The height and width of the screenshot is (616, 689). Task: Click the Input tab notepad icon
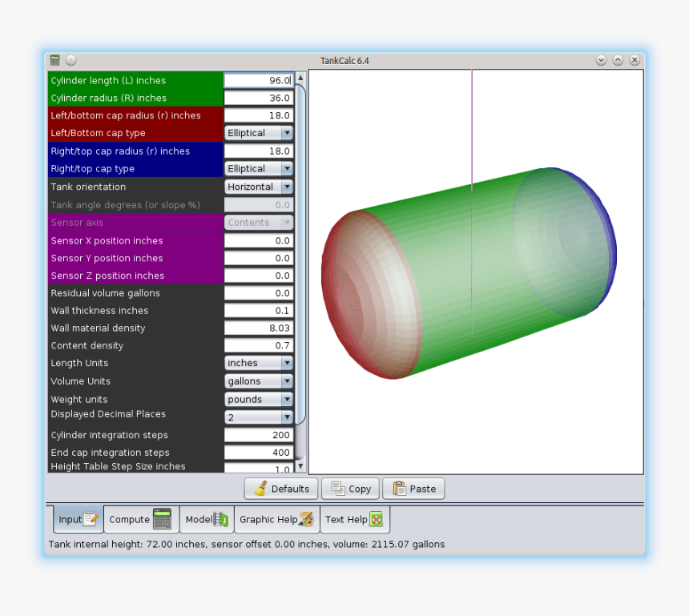tap(91, 519)
